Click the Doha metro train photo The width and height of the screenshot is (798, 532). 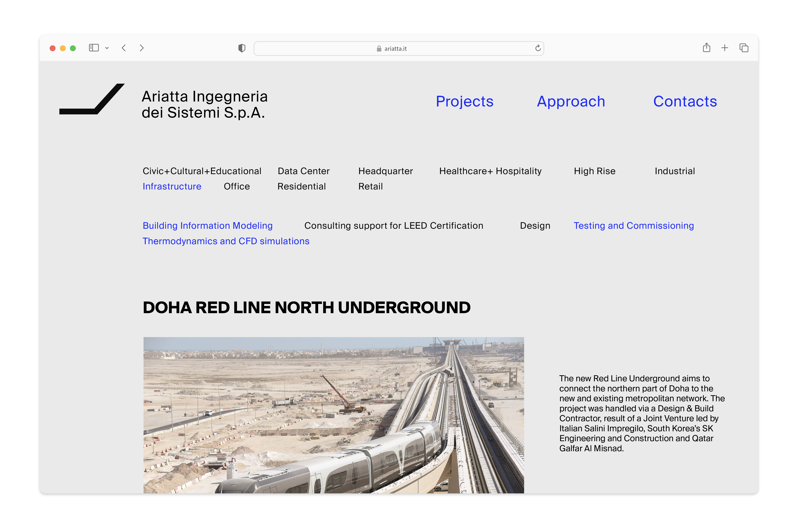334,415
